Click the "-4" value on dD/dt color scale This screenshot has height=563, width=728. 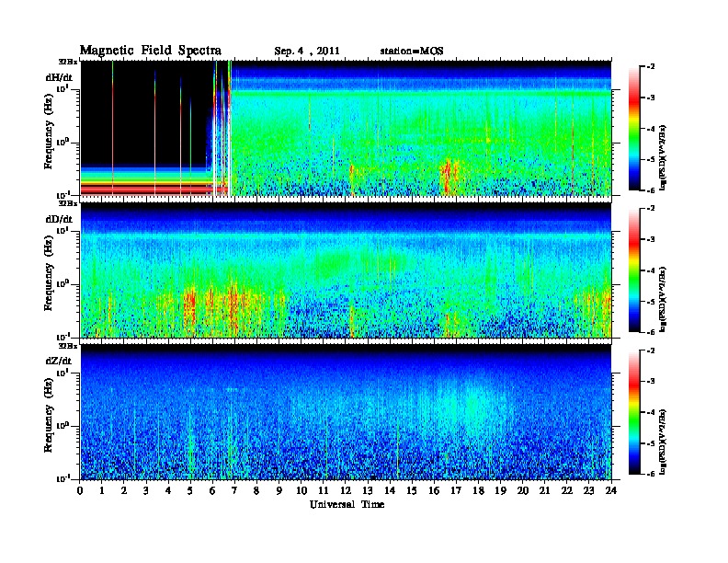pos(651,270)
